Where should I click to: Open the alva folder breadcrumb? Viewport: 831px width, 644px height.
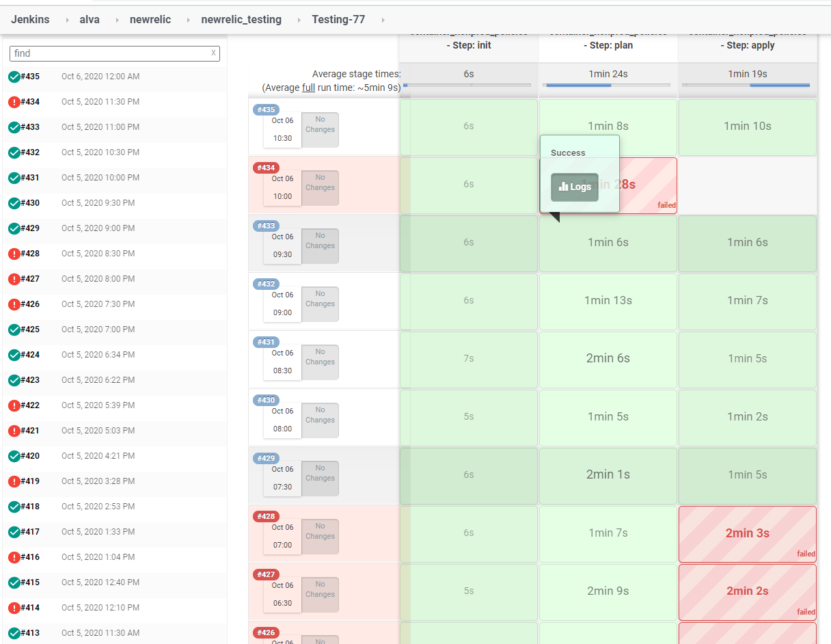click(x=90, y=19)
